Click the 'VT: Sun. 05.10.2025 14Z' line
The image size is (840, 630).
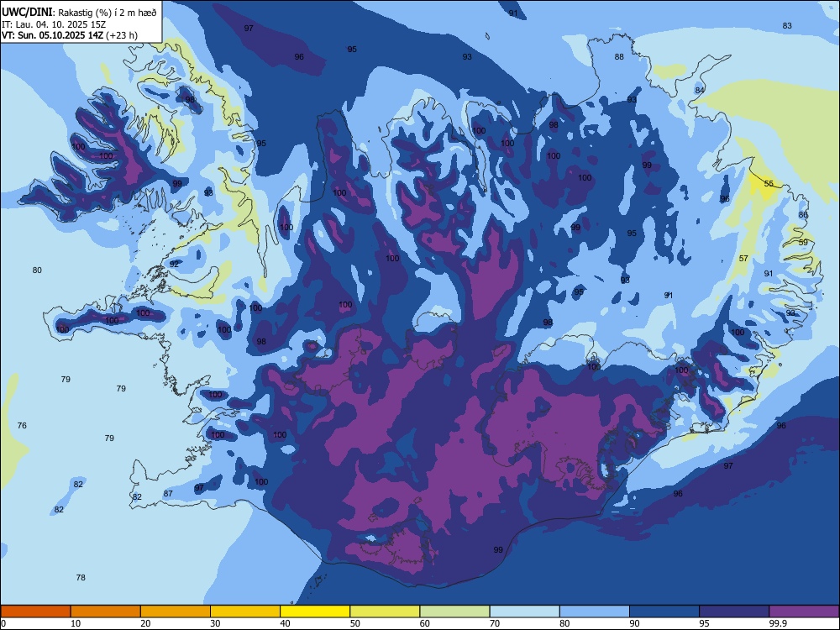(52, 35)
